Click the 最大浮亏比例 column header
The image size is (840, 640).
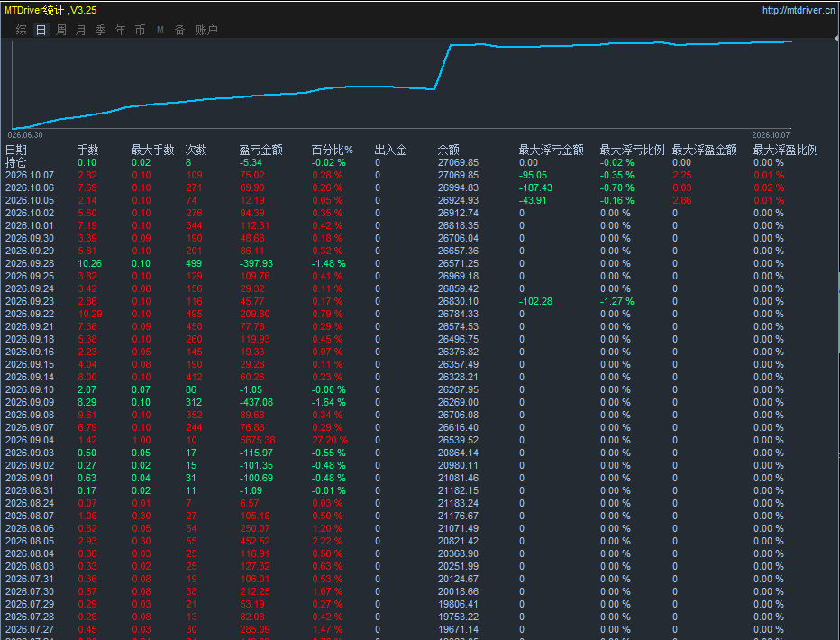coord(632,150)
